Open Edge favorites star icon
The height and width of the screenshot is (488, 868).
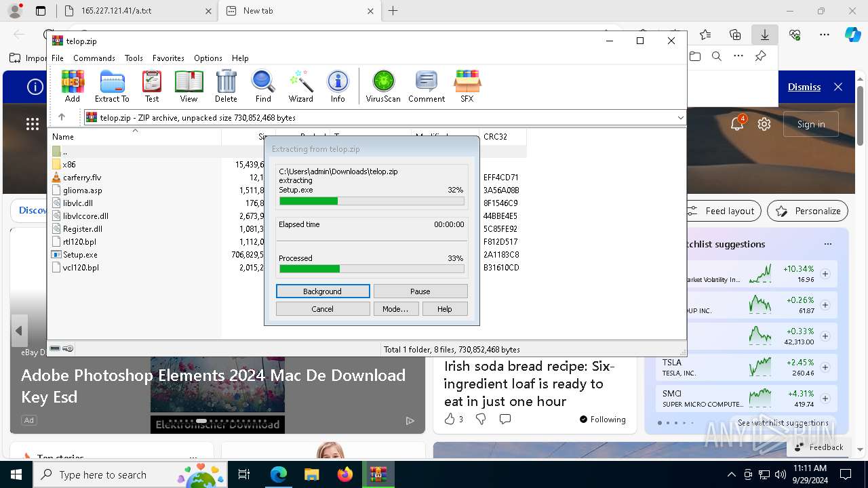click(705, 35)
